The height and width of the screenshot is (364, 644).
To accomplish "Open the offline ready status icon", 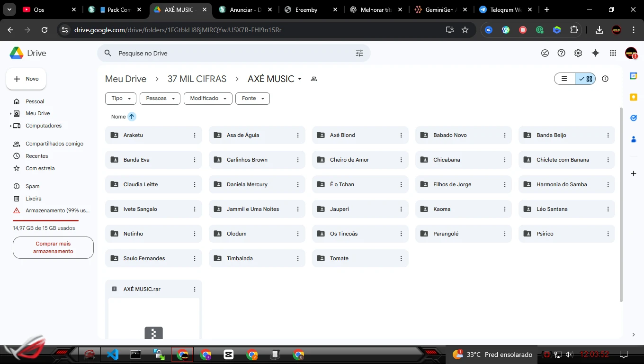I will [x=545, y=53].
